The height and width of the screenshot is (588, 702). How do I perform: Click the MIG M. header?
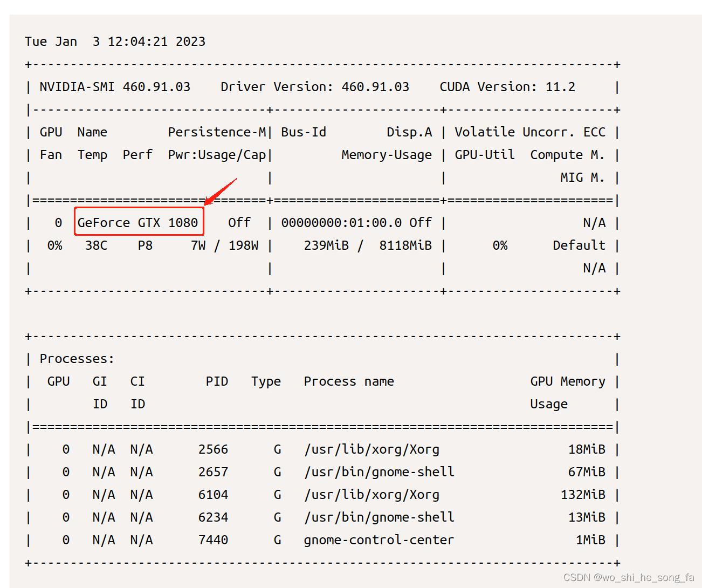[x=582, y=177]
